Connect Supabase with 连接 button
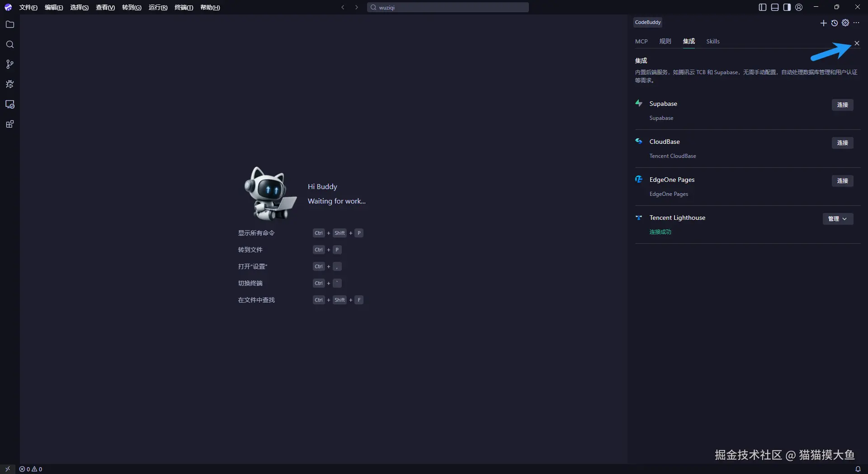868x474 pixels. 842,104
